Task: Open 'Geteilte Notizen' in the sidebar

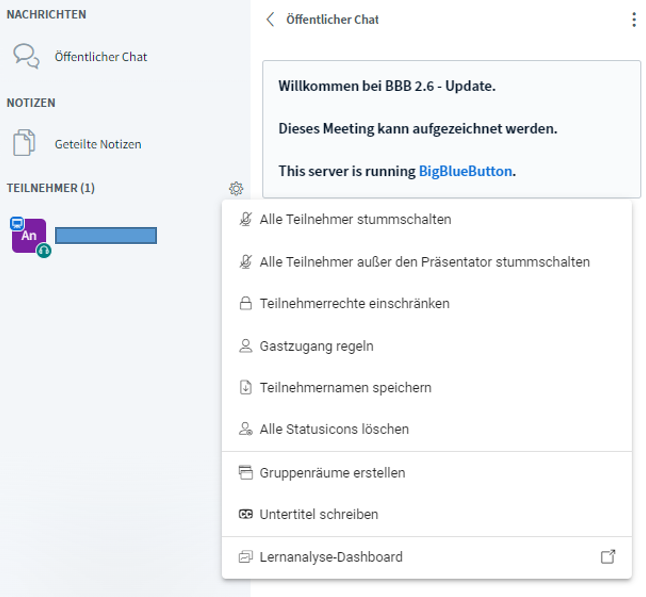Action: click(98, 144)
